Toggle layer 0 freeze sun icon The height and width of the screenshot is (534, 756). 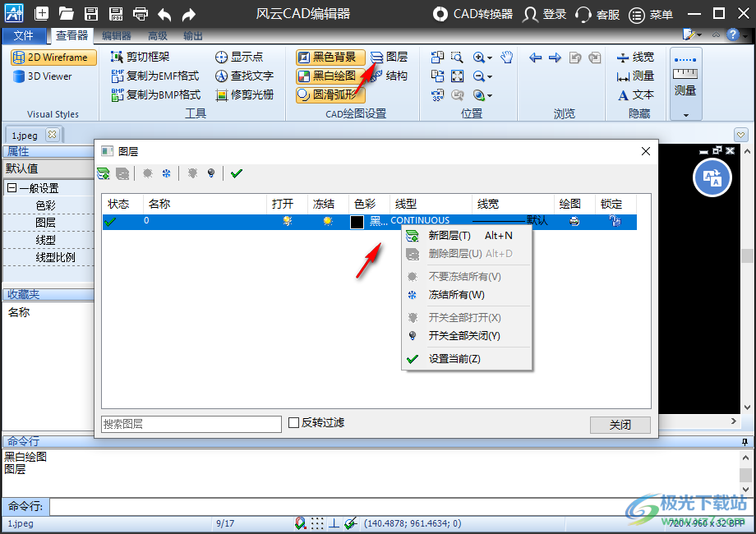click(328, 221)
